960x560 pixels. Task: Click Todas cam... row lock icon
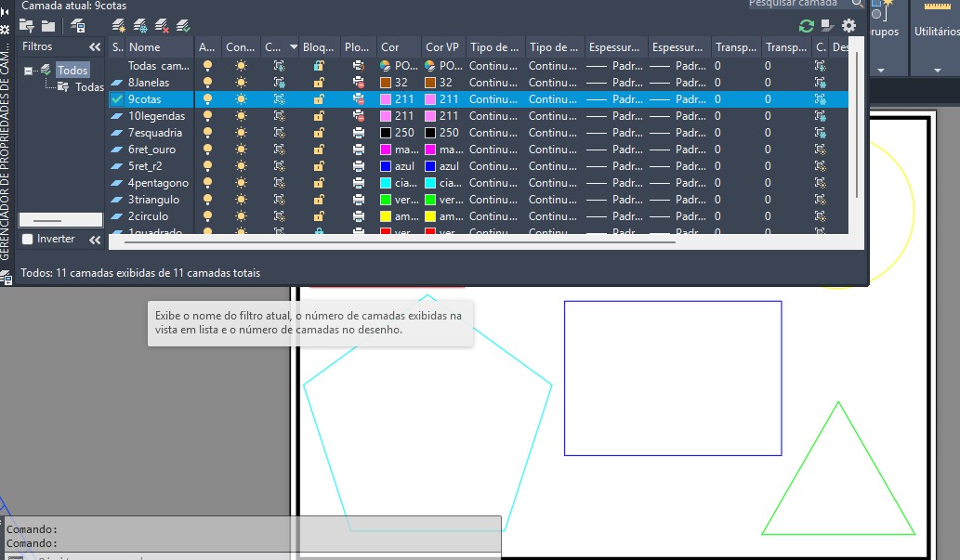click(x=319, y=66)
